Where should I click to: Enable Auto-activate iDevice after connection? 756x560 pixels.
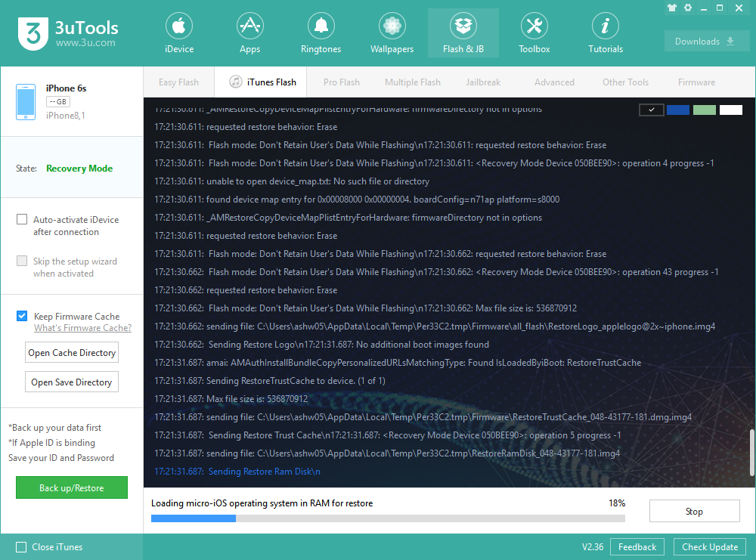(22, 219)
